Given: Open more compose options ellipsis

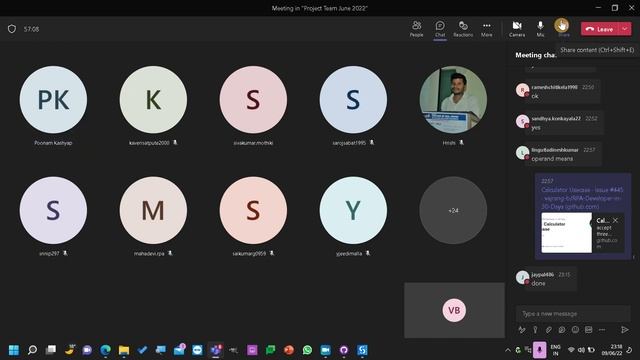Looking at the screenshot, I should point(602,329).
